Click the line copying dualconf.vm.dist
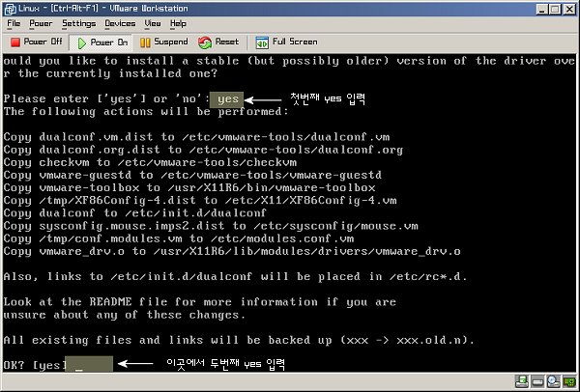Screen dimensions: 580x392 pos(196,137)
